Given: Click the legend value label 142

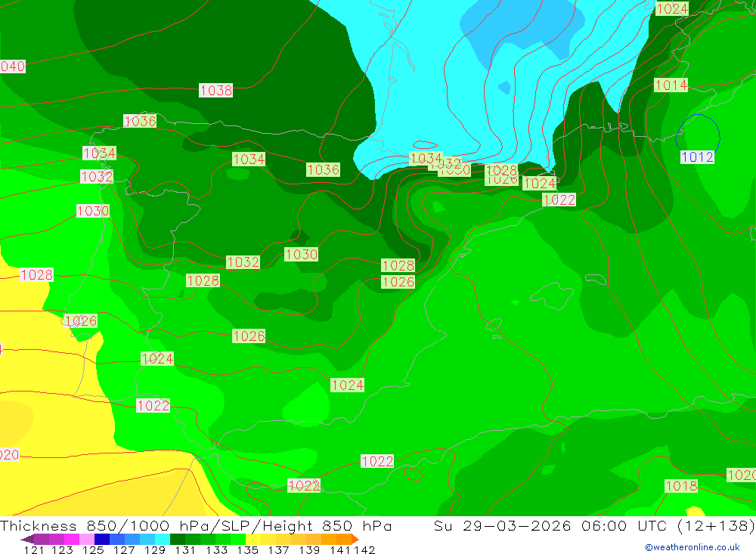Looking at the screenshot, I should click(364, 549).
